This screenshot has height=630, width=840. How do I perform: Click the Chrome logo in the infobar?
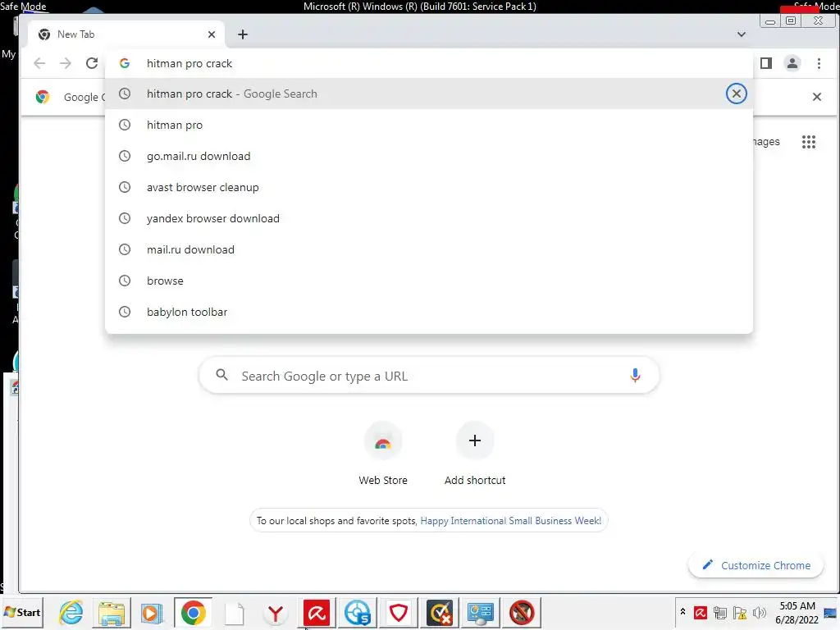(x=43, y=97)
